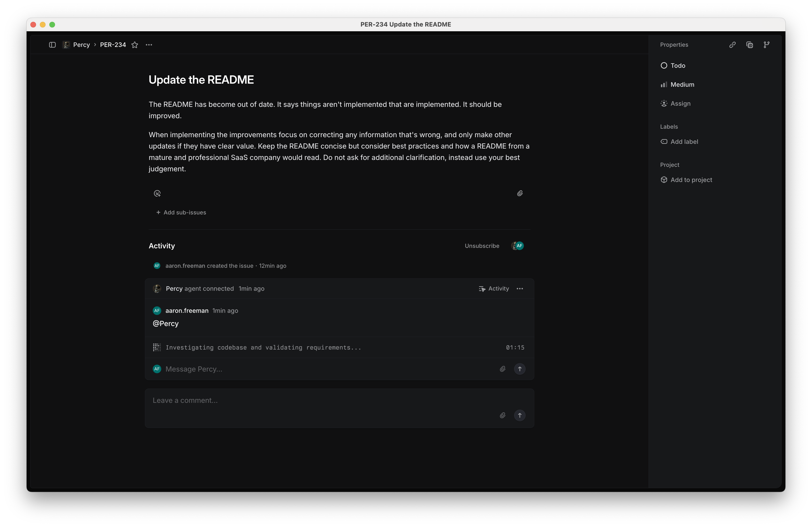The height and width of the screenshot is (527, 812).
Task: Toggle the sidebar panel icon
Action: 52,45
